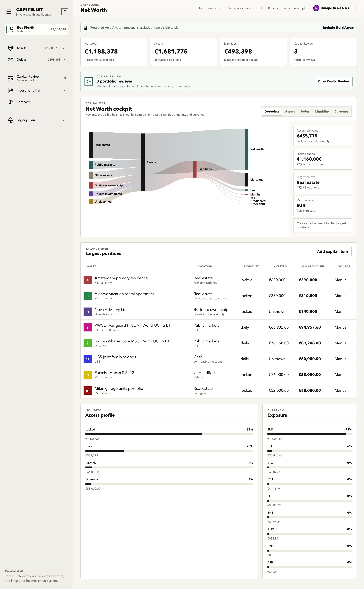Open the hamburger menu icon
This screenshot has height=589, width=364.
(9, 12)
